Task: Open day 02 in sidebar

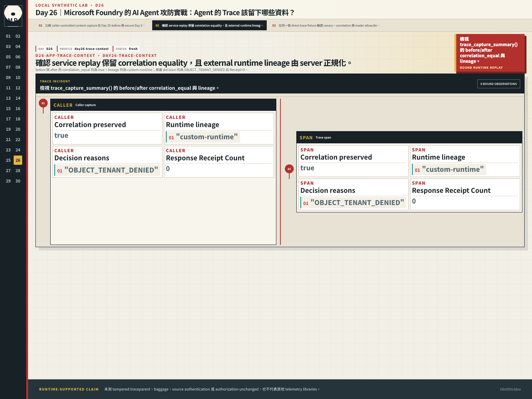Action: (18, 36)
